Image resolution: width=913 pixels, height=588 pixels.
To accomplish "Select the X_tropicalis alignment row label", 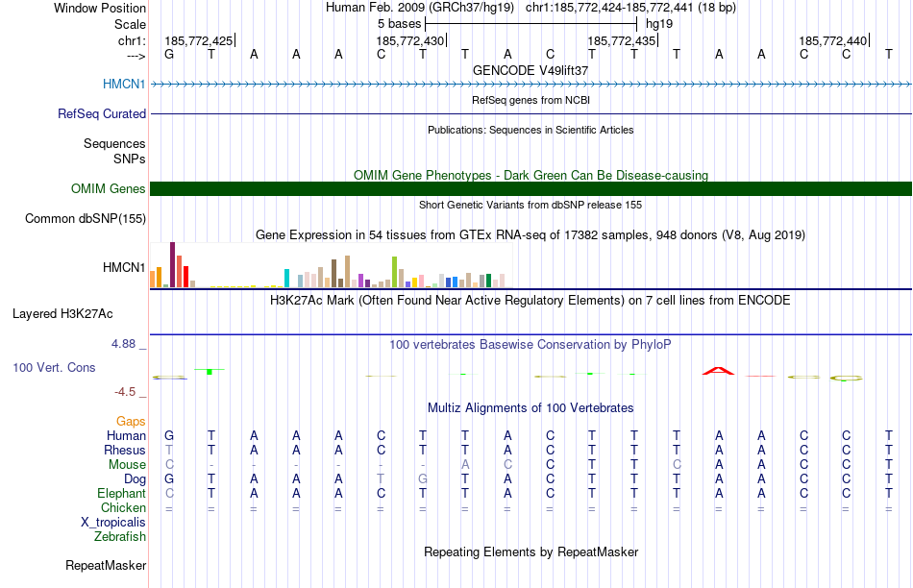I will pyautogui.click(x=113, y=523).
